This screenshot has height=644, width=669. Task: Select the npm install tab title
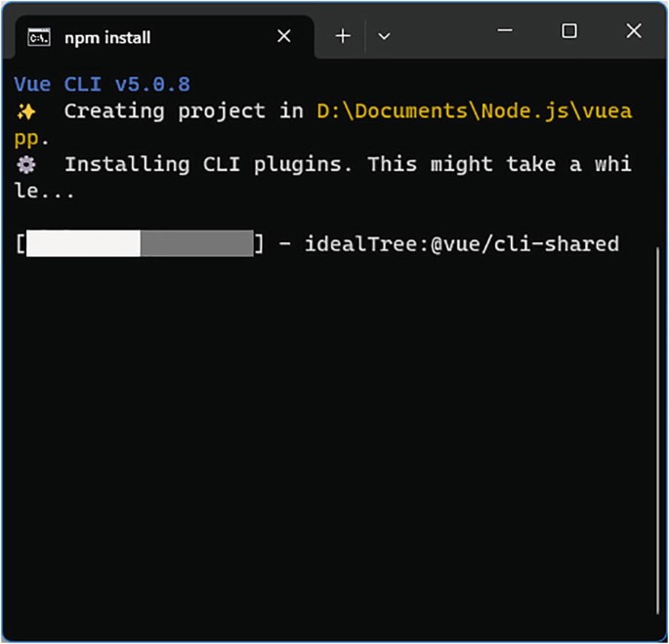pos(107,37)
